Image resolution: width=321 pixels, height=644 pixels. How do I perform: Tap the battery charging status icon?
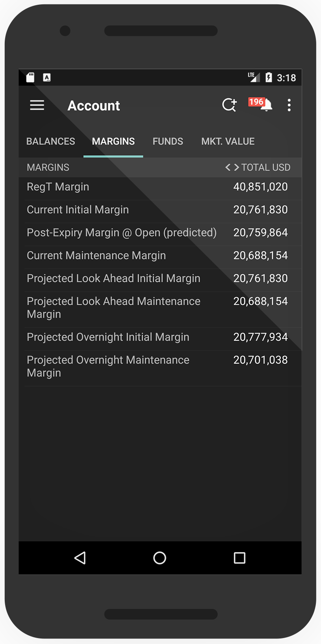[x=269, y=77]
